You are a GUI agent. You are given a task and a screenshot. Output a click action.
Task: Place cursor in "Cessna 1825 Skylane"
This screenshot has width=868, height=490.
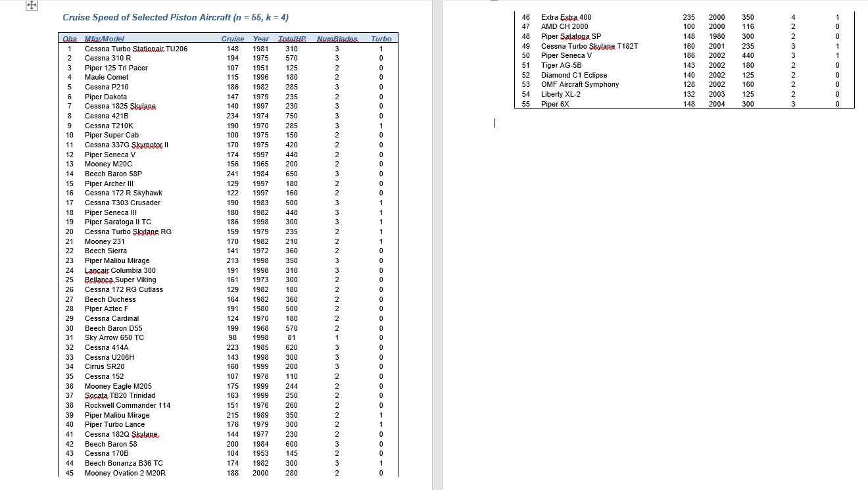click(x=120, y=107)
